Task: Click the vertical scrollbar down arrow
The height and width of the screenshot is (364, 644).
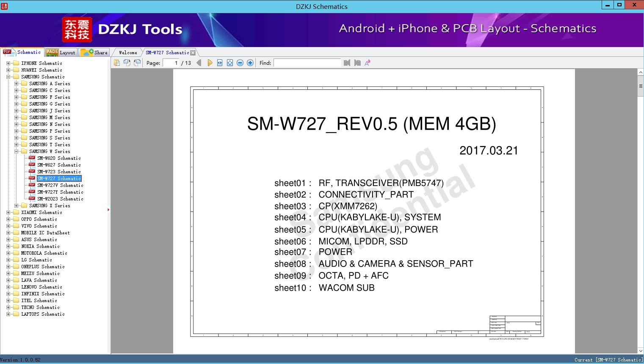Action: pos(641,351)
